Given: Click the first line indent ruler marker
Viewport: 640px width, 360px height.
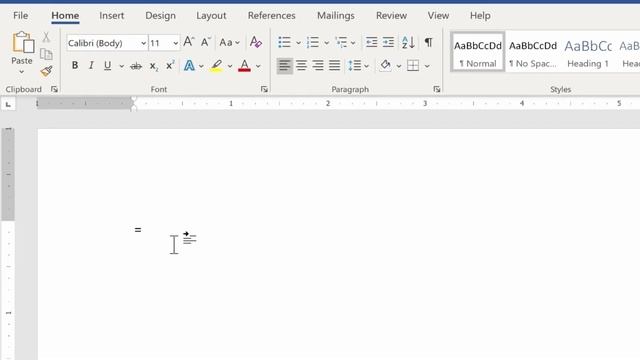Looking at the screenshot, I should (x=133, y=100).
